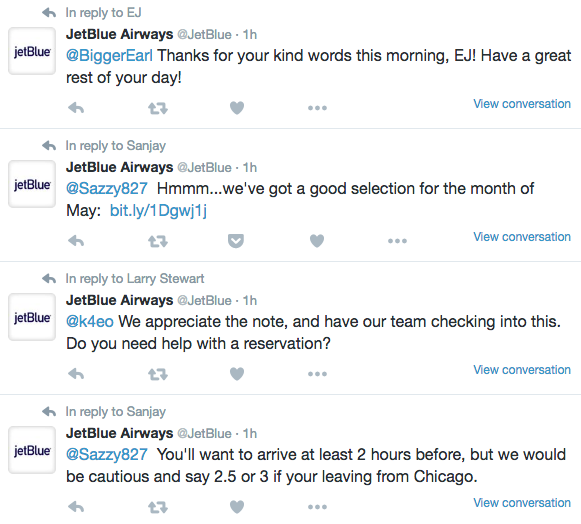Screen dimensions: 581x524
Task: Open the @Sazzy827 mention in the May tweet
Action: tap(107, 188)
